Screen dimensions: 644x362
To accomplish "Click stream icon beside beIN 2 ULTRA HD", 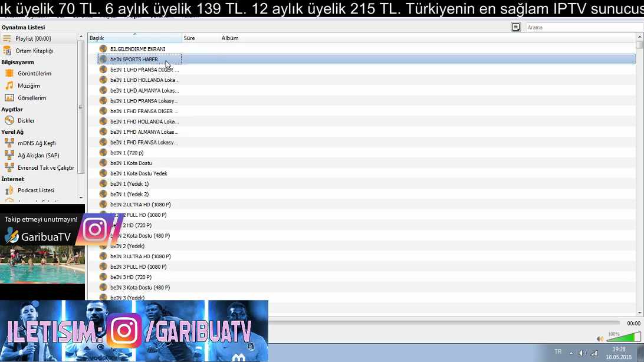I will tap(103, 205).
